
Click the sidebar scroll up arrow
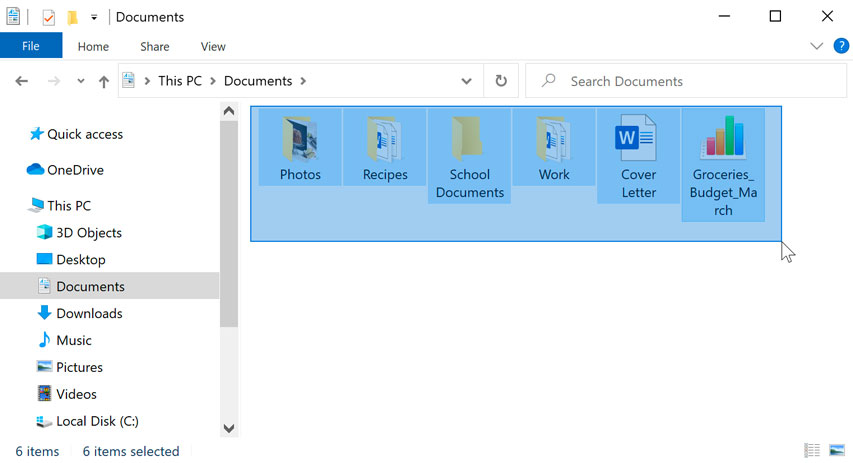click(229, 111)
